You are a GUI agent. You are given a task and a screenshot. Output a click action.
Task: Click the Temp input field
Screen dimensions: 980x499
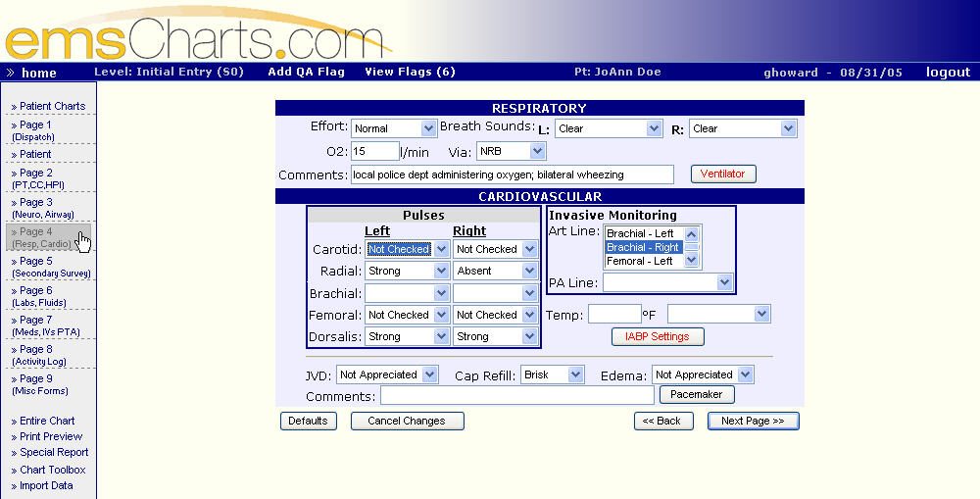tap(614, 314)
